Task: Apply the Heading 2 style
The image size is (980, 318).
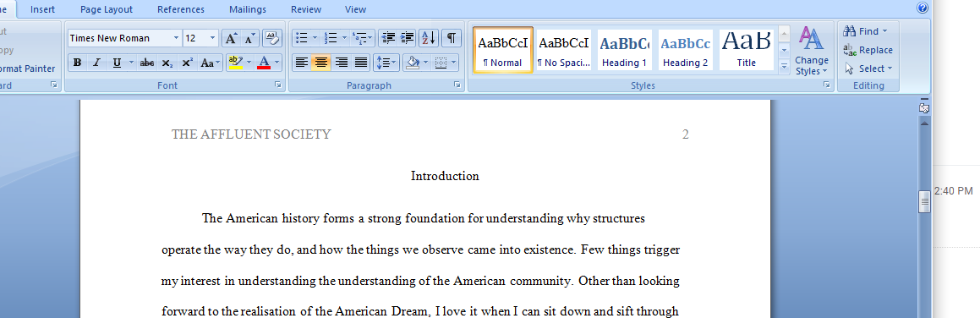Action: 686,50
